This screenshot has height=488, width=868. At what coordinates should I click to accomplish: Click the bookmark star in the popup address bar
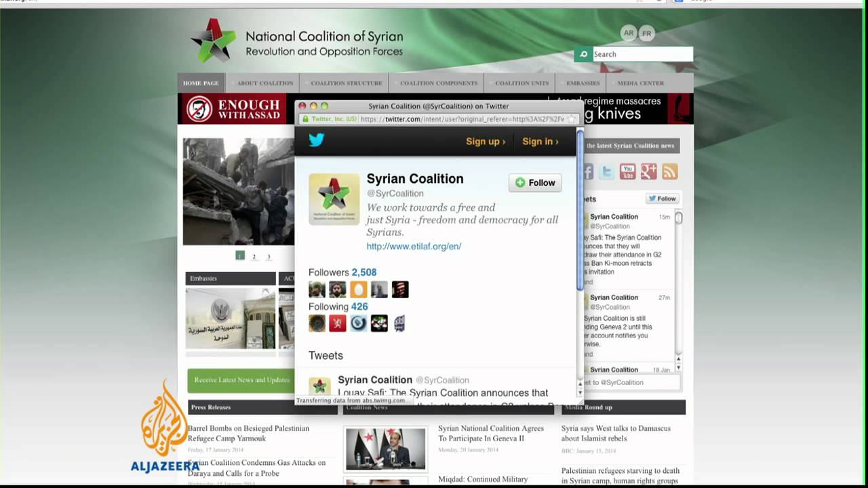pyautogui.click(x=571, y=119)
